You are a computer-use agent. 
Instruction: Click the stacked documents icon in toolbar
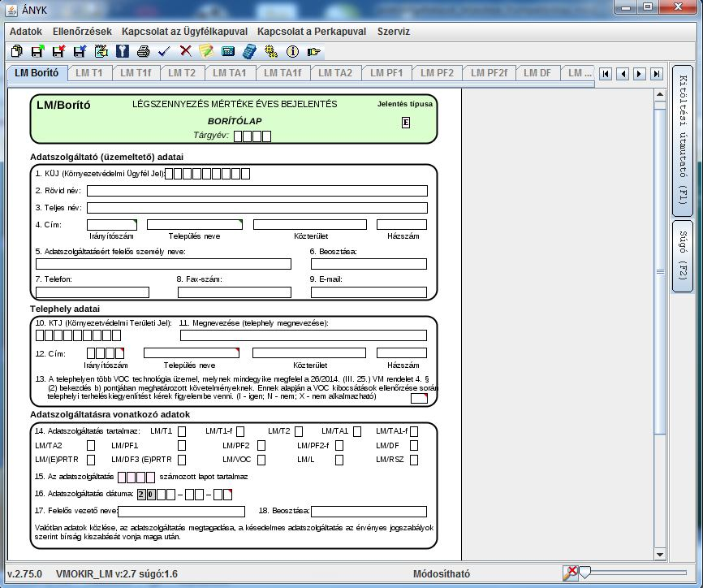coord(16,52)
